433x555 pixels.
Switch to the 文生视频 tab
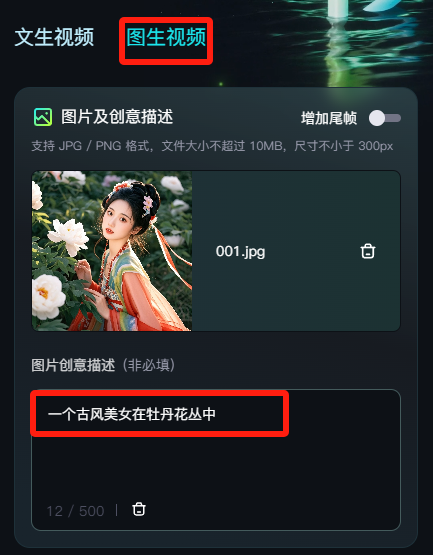point(54,37)
